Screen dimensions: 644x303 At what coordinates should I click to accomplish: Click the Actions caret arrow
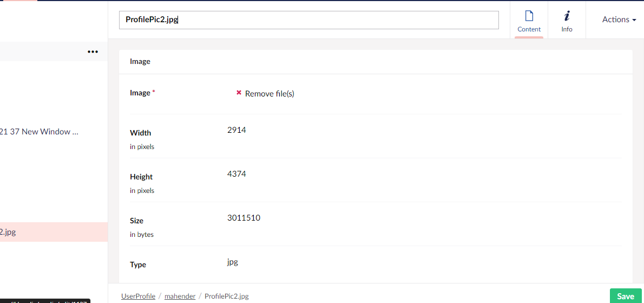coord(634,20)
